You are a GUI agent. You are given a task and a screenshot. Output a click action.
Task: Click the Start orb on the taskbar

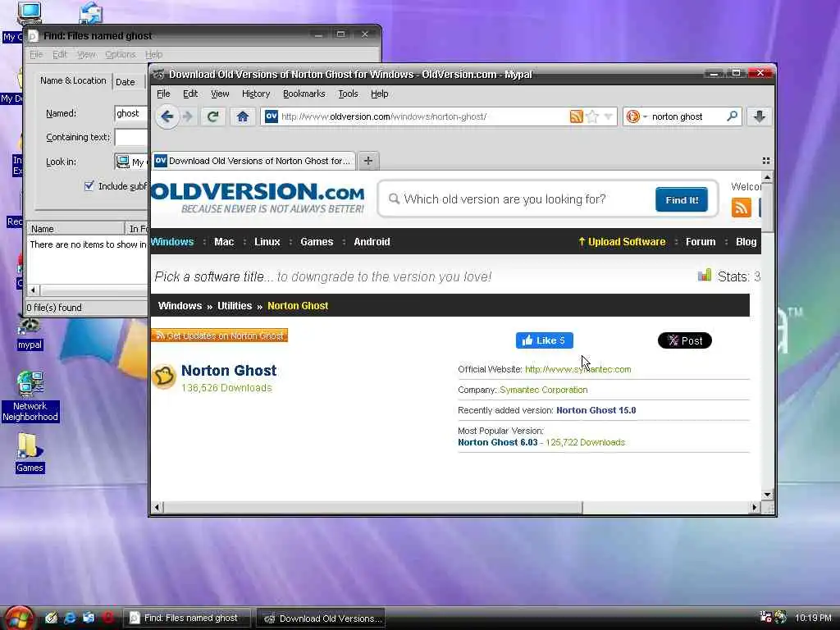click(x=18, y=619)
